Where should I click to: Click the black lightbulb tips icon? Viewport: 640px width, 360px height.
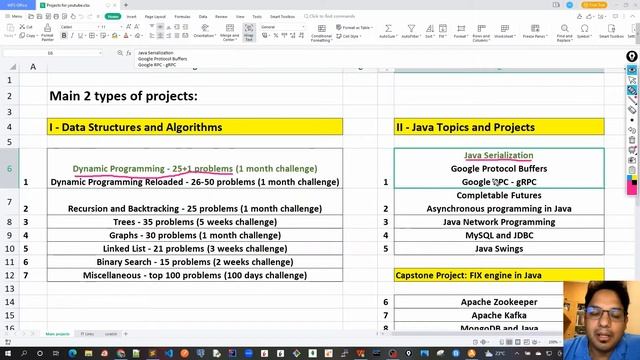tap(632, 56)
